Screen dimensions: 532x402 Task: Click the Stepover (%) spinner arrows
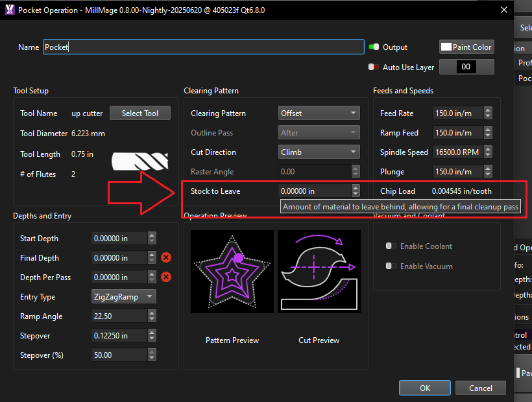152,355
